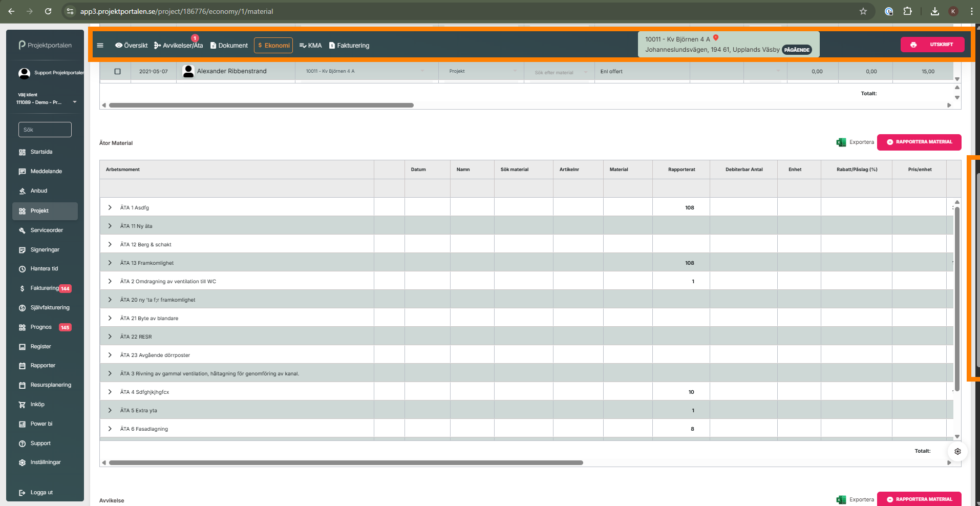
Task: Sort by the Rapporterat column header
Action: [681, 170]
